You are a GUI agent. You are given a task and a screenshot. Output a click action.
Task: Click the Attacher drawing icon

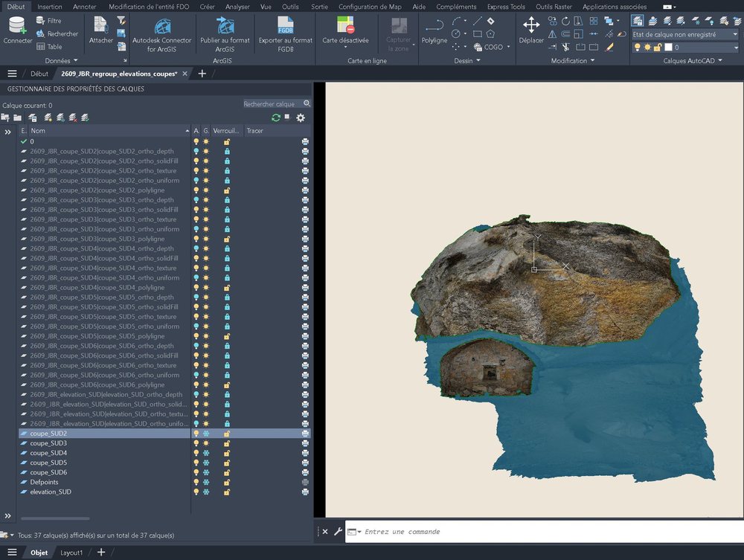100,25
